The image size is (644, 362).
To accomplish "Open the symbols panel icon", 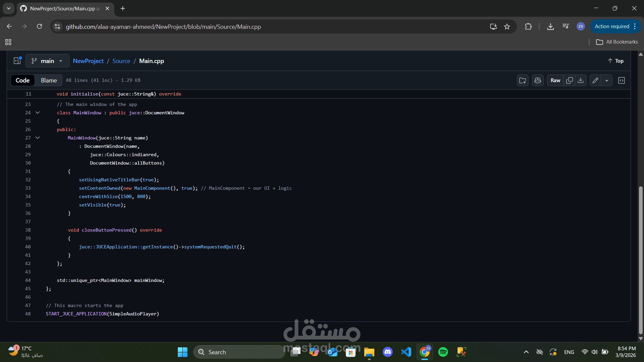I will pyautogui.click(x=621, y=80).
